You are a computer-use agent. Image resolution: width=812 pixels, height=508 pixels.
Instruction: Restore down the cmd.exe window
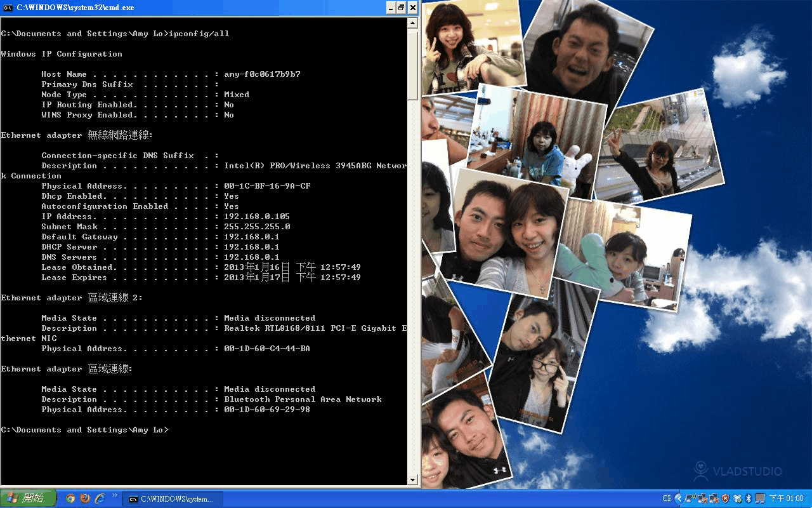[x=401, y=8]
